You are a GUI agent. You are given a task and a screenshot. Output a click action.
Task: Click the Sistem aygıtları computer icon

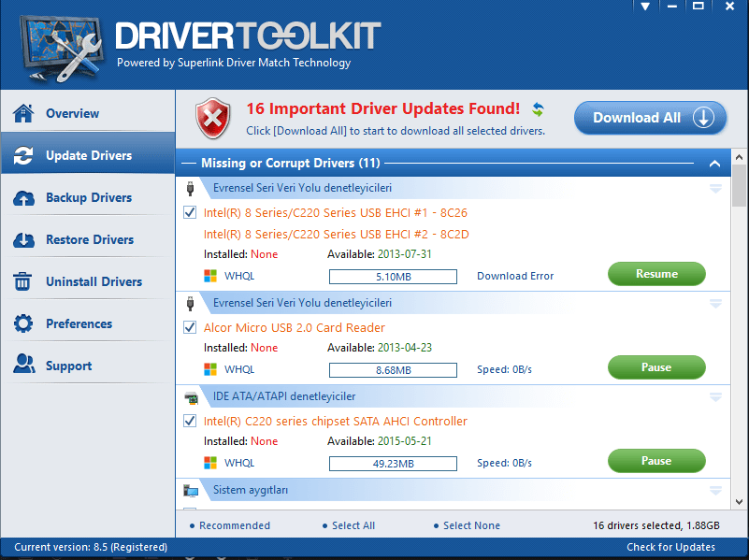pos(191,490)
